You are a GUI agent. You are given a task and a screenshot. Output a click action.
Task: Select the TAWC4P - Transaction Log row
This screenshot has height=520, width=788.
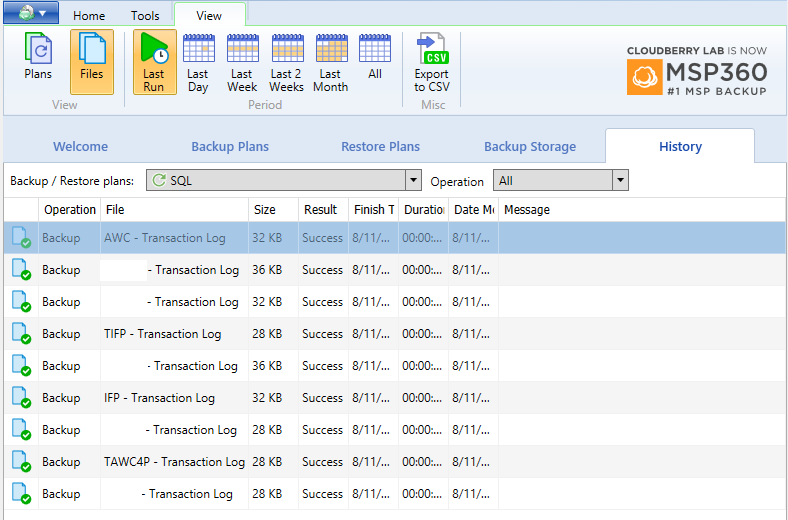pos(395,462)
